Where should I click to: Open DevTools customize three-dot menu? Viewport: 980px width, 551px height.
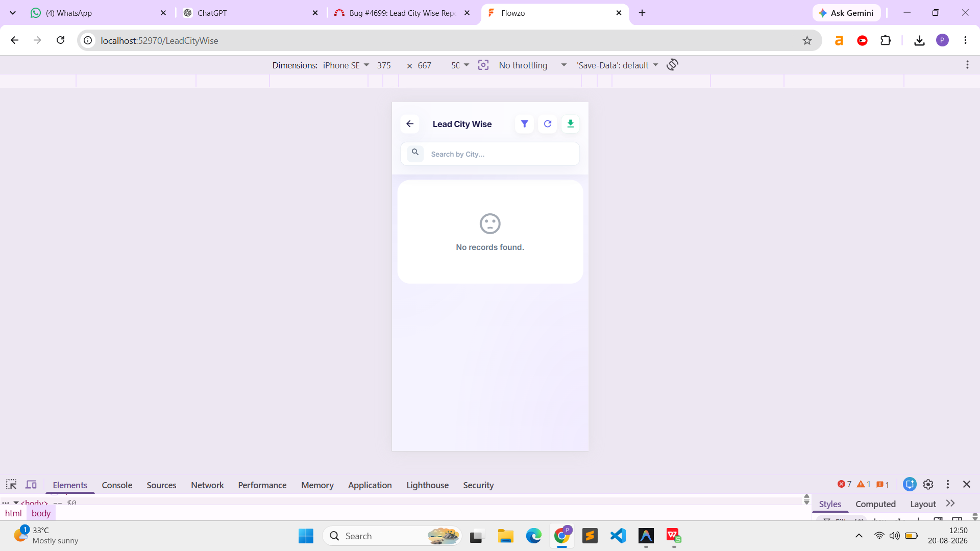(948, 484)
